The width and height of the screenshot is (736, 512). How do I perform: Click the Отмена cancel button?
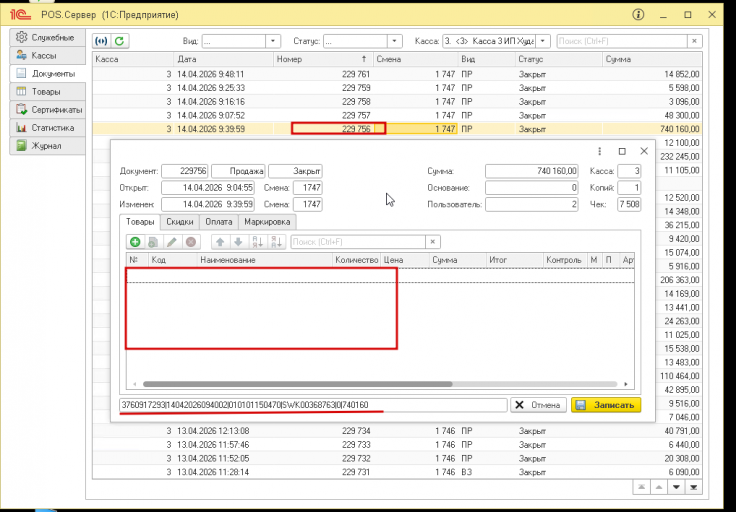click(538, 405)
